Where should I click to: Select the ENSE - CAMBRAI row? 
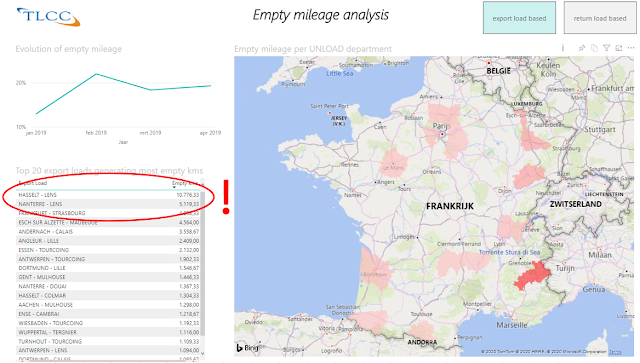point(108,314)
